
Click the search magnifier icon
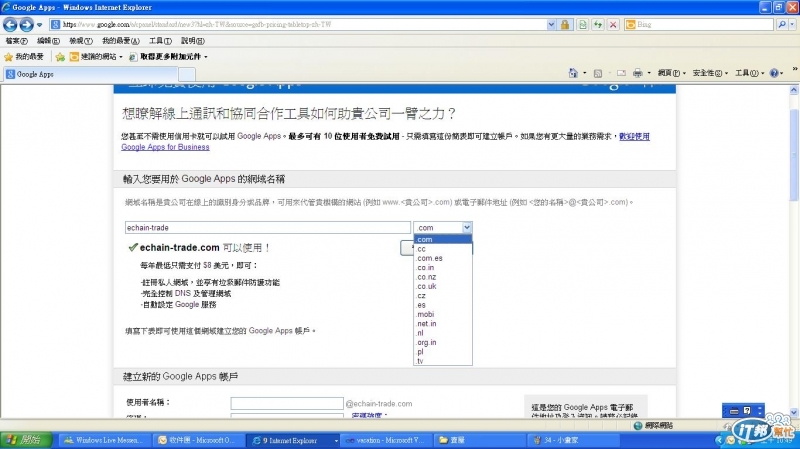[x=782, y=24]
